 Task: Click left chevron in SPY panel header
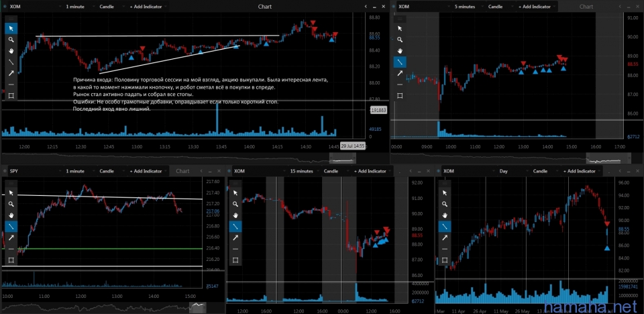click(x=201, y=171)
